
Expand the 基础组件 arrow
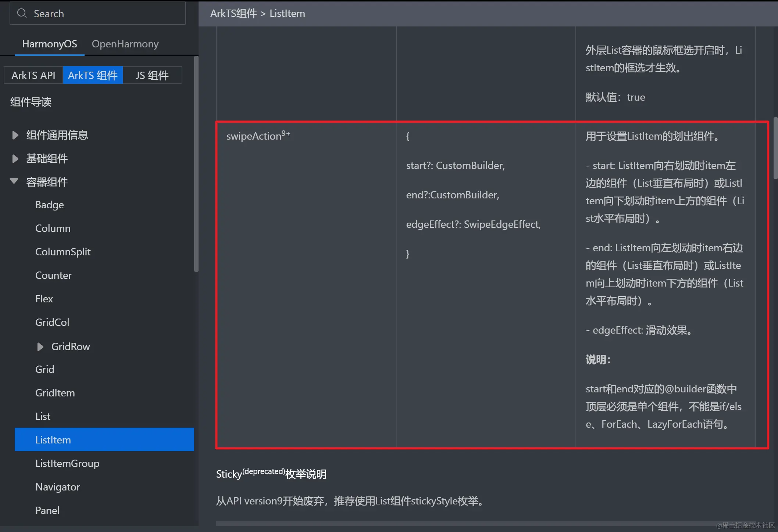click(x=15, y=159)
